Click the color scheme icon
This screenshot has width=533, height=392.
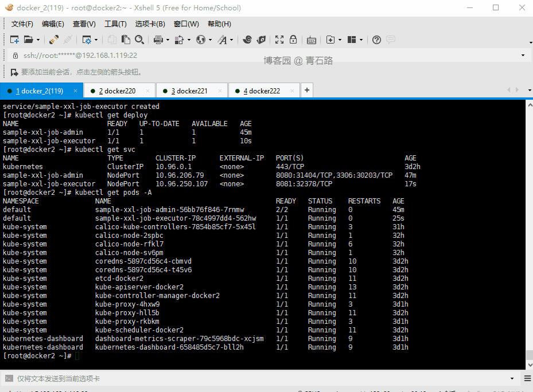click(x=179, y=40)
